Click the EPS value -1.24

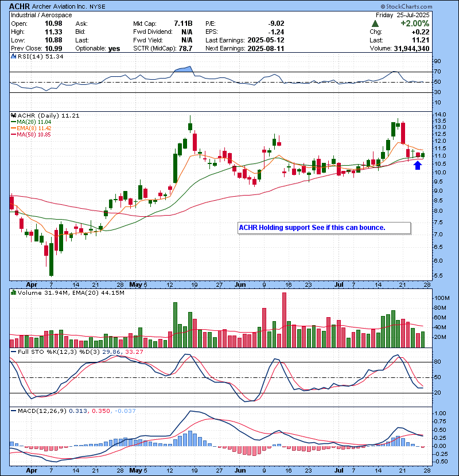(276, 32)
